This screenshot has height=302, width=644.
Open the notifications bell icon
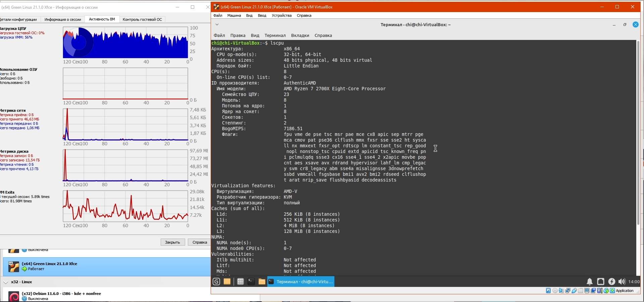(x=589, y=282)
